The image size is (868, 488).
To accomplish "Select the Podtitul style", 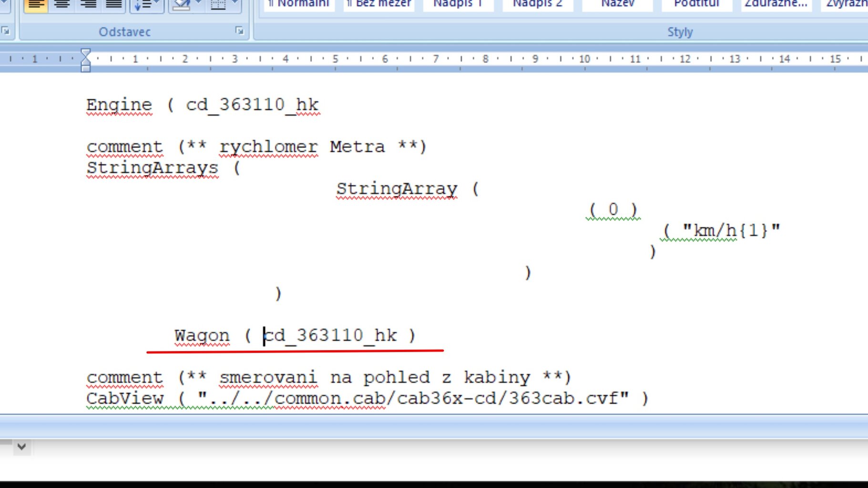I will [696, 4].
